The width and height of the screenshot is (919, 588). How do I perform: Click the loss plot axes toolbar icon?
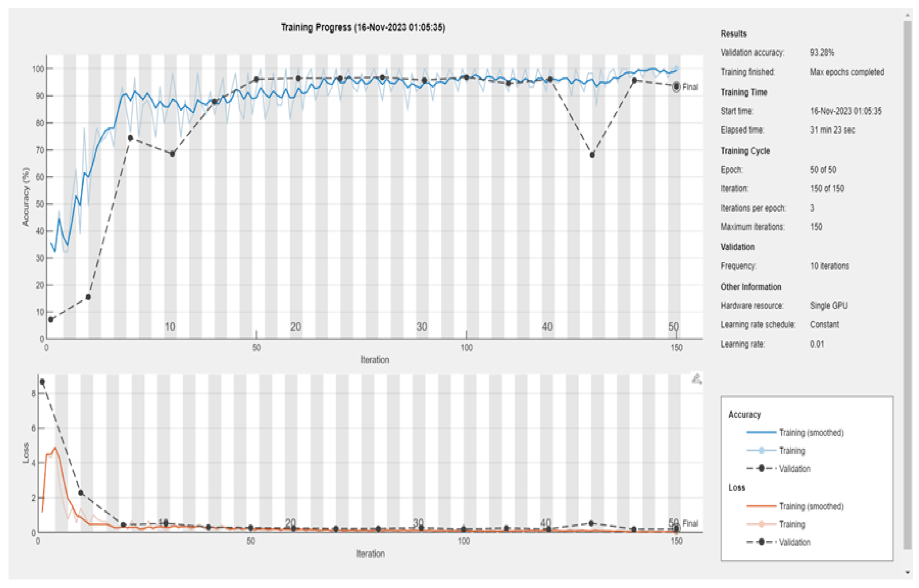(696, 379)
